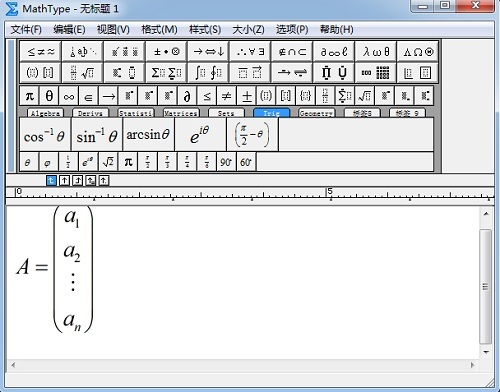Open the spaces and ellipses palette
The height and width of the screenshot is (392, 500).
[x=82, y=52]
